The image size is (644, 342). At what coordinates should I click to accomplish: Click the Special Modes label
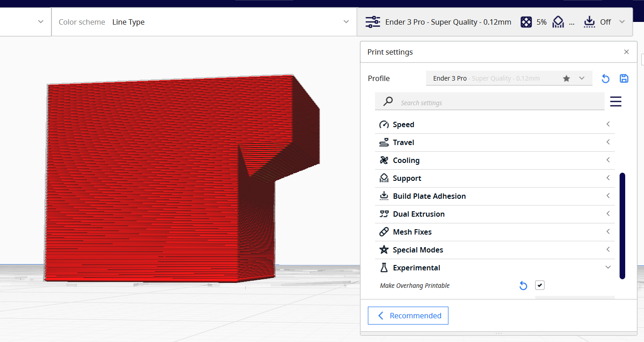tap(418, 250)
